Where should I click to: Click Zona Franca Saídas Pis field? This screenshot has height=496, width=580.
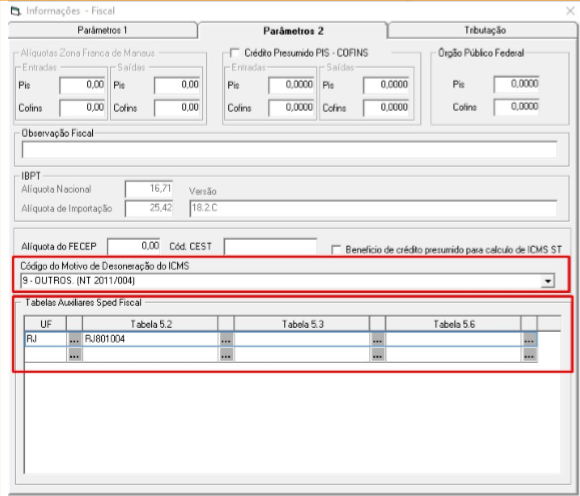pos(177,85)
